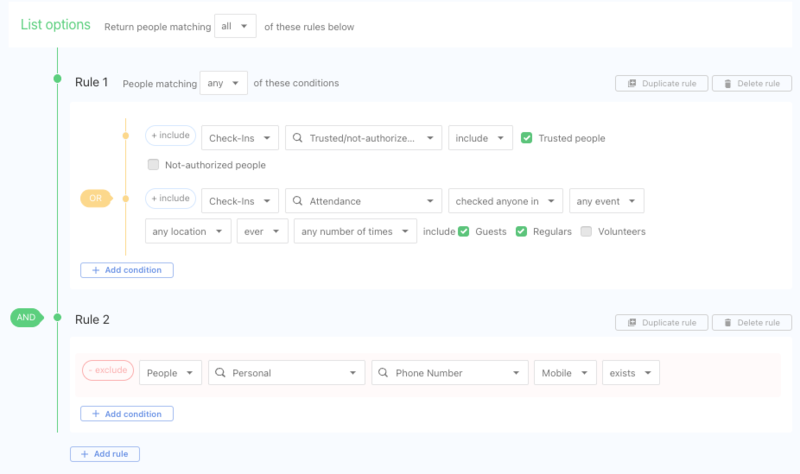This screenshot has width=800, height=474.
Task: Delete Rule 1 with its trash button
Action: click(x=750, y=83)
